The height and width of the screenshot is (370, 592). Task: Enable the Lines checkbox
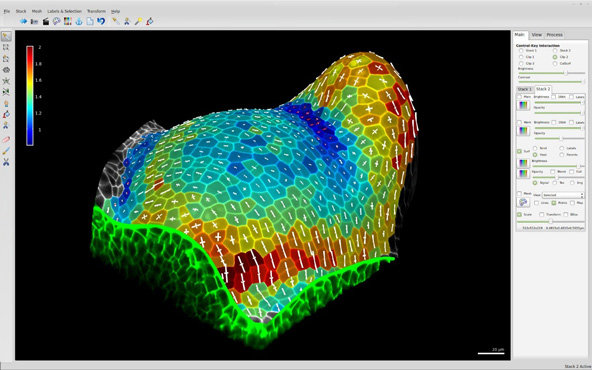536,203
